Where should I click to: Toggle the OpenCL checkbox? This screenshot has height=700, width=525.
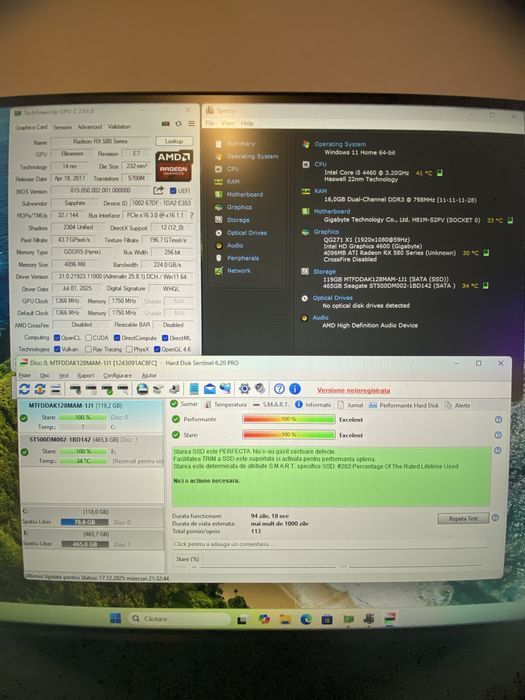point(57,338)
